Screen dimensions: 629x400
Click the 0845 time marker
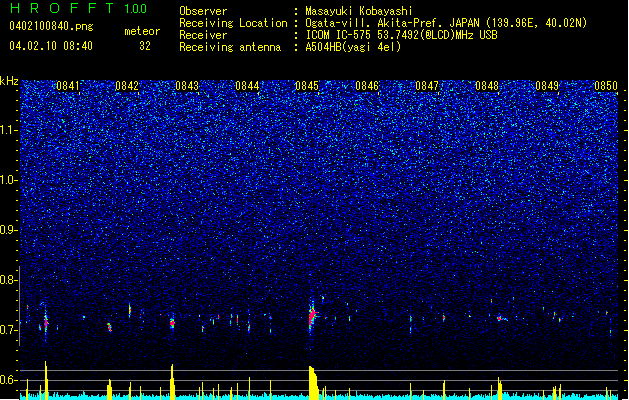(x=307, y=86)
